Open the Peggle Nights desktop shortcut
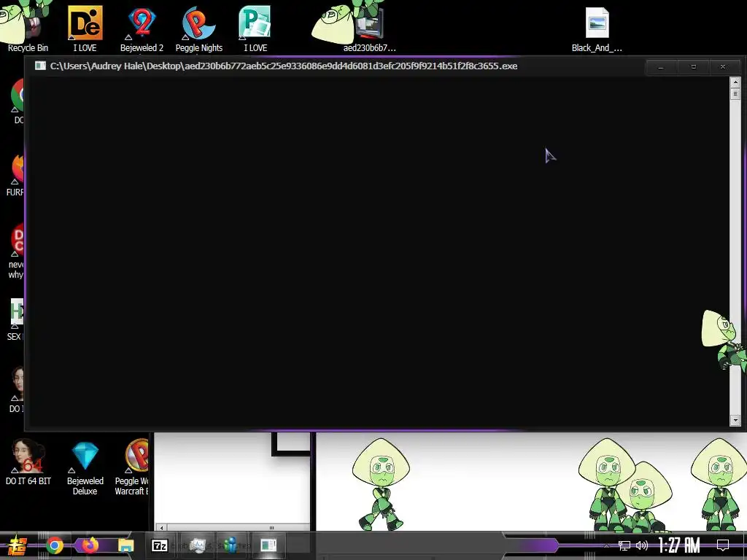 tap(198, 28)
